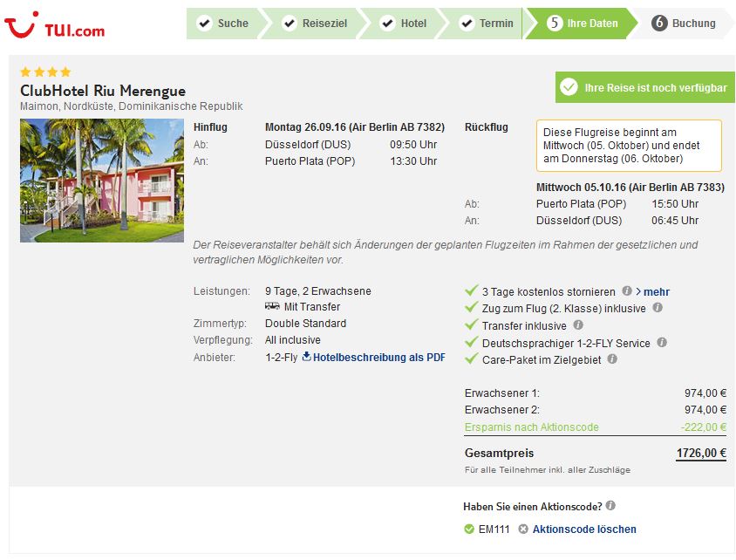Click info icon beside Transfer inklusive
736x560 pixels.
point(578,324)
